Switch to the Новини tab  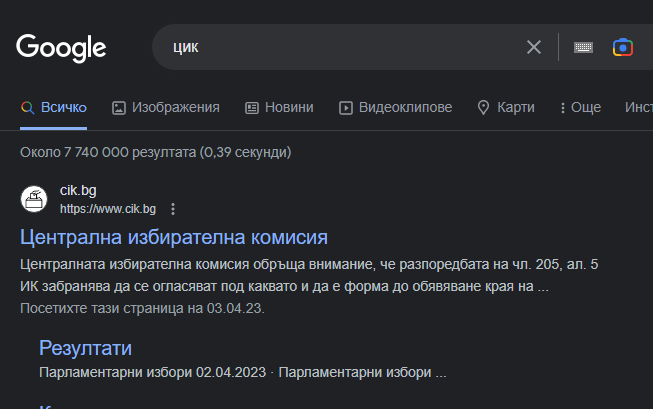[x=279, y=107]
